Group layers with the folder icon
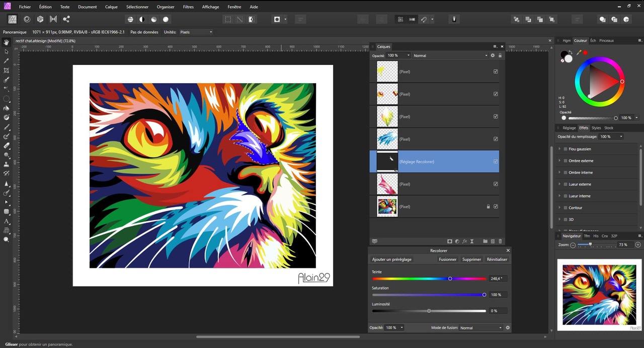This screenshot has width=644, height=348. pyautogui.click(x=486, y=241)
